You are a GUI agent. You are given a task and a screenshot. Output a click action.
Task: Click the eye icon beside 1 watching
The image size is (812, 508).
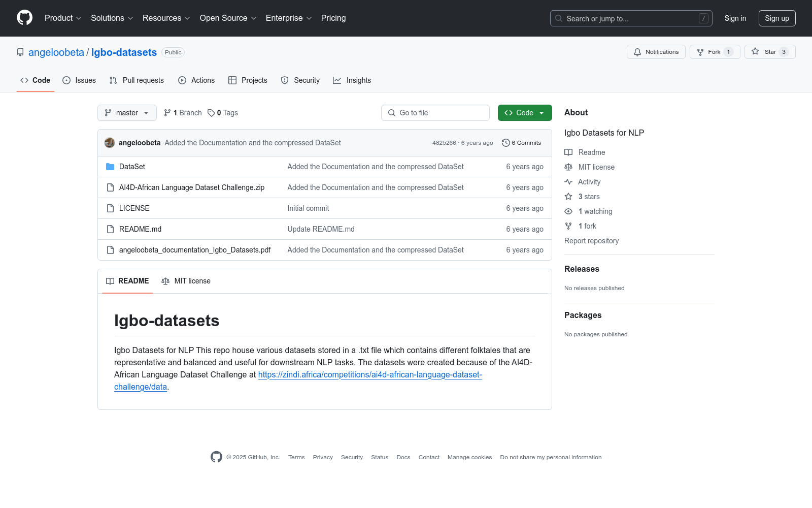(x=568, y=211)
